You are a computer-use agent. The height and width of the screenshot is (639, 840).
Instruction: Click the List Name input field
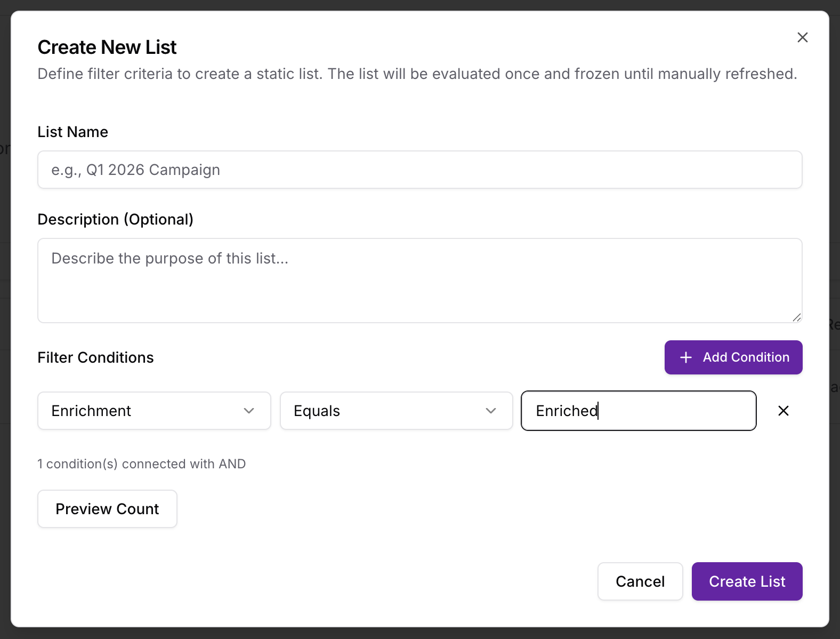(419, 170)
